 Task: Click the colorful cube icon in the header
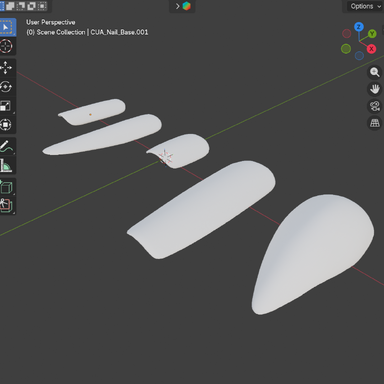pyautogui.click(x=187, y=6)
